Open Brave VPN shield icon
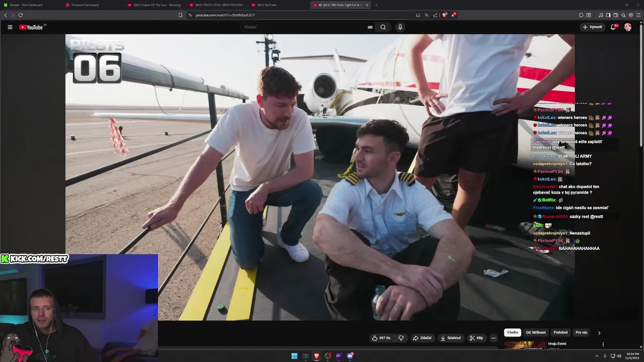The width and height of the screenshot is (644, 362). click(x=631, y=15)
